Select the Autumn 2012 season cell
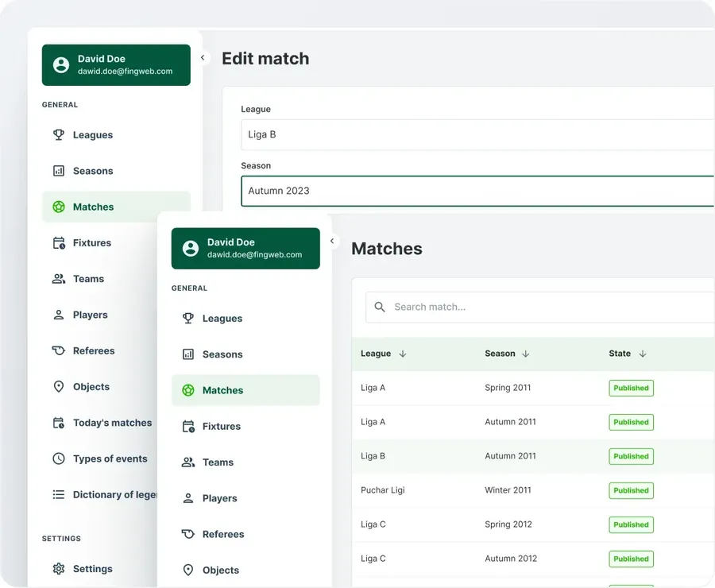The height and width of the screenshot is (588, 715). pos(511,559)
